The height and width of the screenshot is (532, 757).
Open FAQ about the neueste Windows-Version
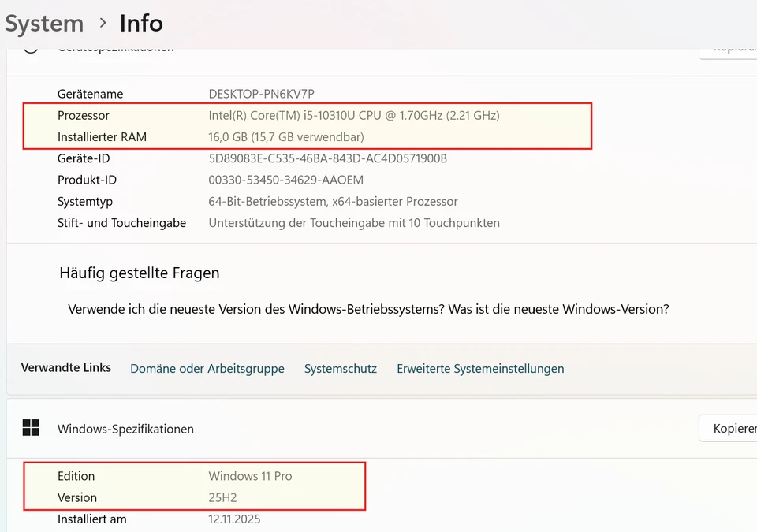[368, 309]
